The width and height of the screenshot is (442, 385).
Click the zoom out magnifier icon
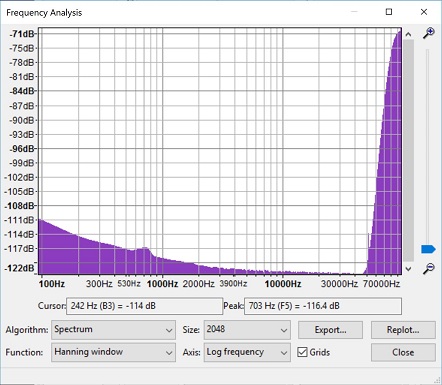(428, 268)
